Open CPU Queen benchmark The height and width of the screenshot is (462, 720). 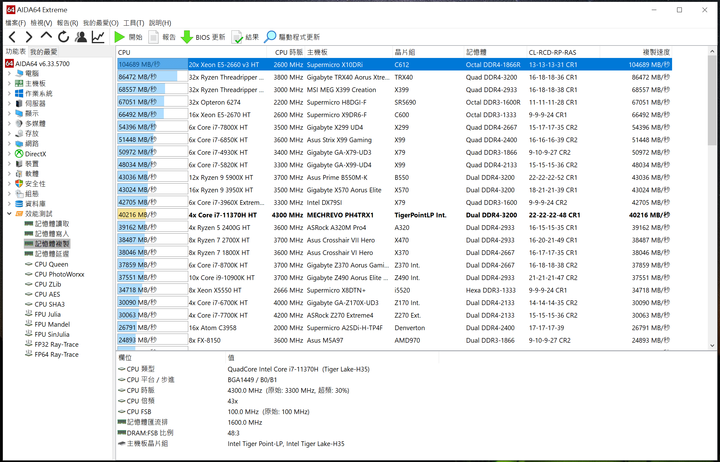pos(46,264)
